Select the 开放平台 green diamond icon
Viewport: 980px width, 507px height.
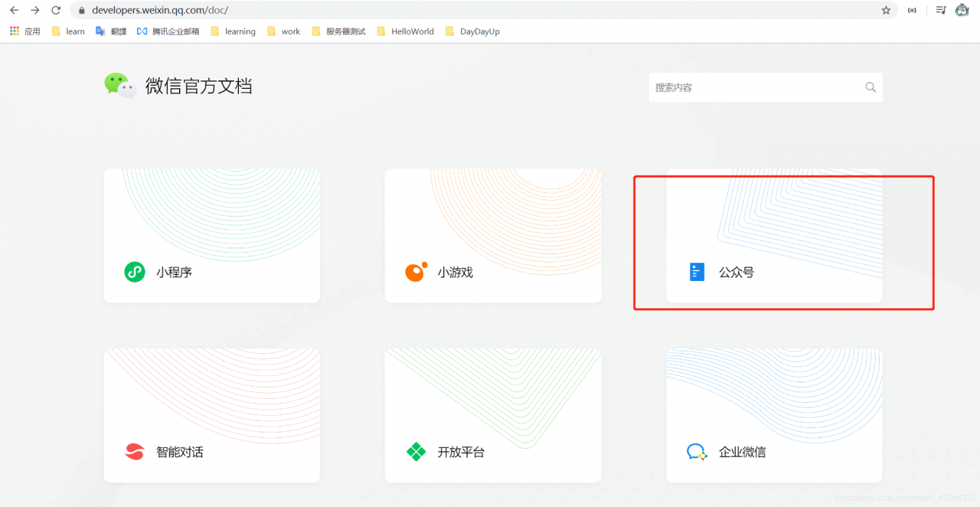(x=415, y=451)
